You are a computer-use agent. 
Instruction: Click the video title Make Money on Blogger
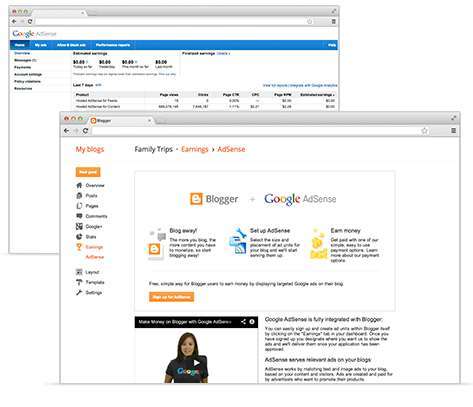(x=185, y=322)
